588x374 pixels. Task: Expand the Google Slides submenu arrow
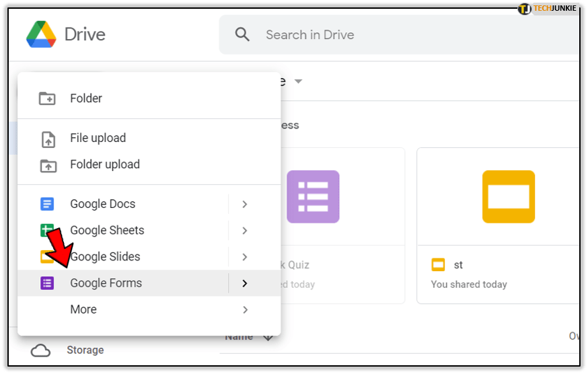(245, 256)
